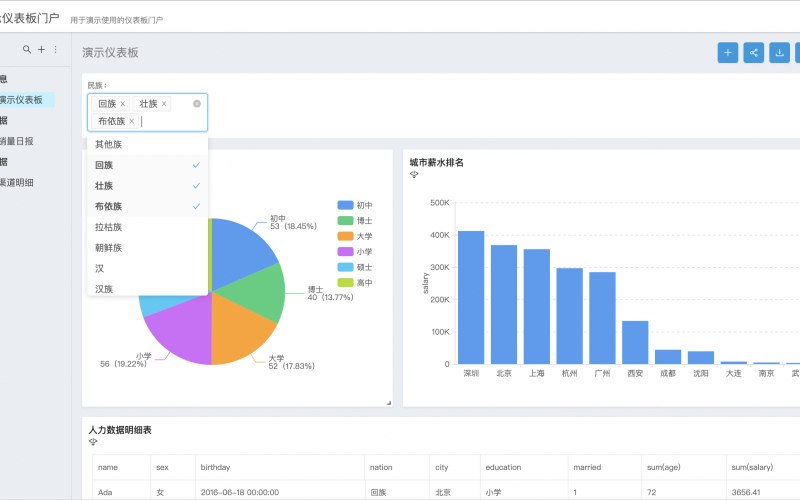This screenshot has width=800, height=500.
Task: Click the blue share button
Action: (x=754, y=53)
